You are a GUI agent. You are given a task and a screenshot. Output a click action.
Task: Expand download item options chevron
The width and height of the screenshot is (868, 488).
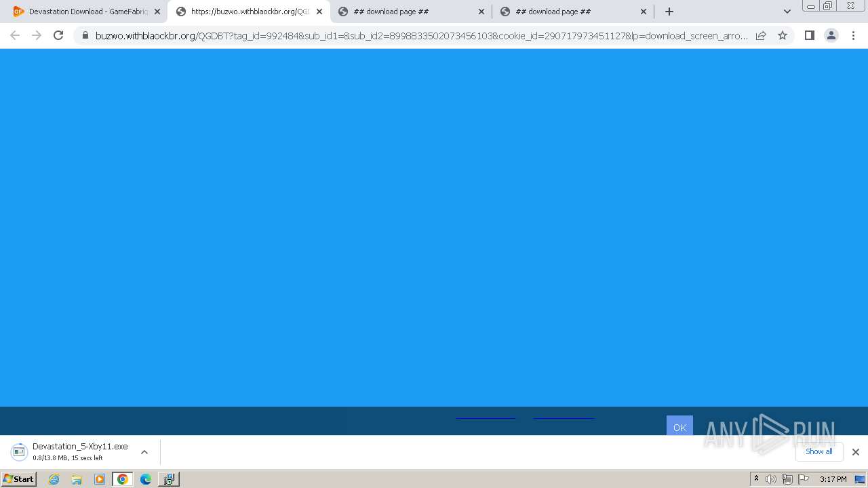[144, 452]
